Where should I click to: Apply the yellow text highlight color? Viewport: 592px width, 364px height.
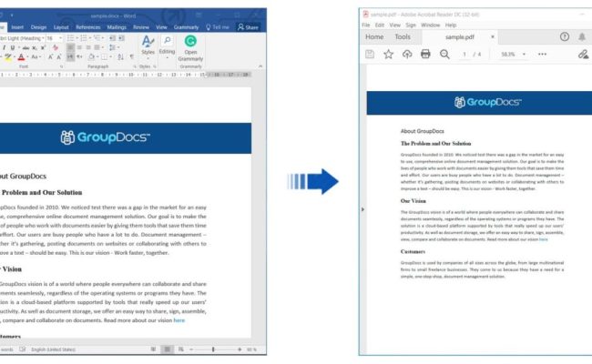click(8, 57)
